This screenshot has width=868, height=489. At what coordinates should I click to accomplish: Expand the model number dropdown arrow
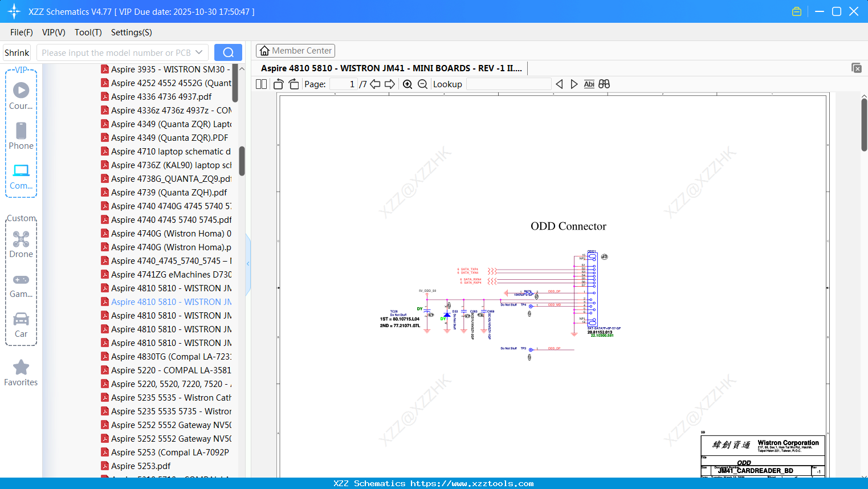coord(199,52)
